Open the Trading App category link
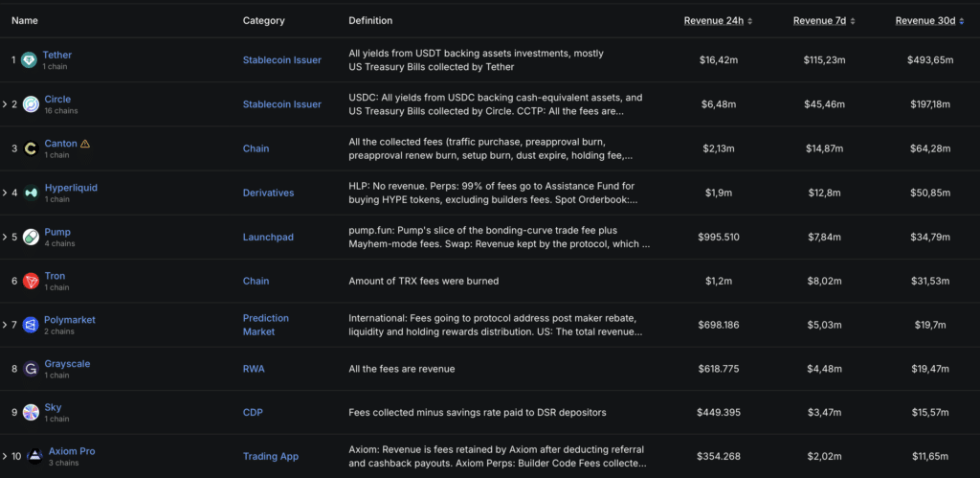The height and width of the screenshot is (478, 980). [x=271, y=456]
